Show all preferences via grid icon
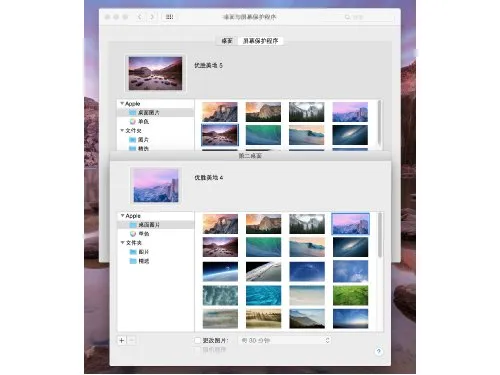This screenshot has height=375, width=500. point(169,17)
